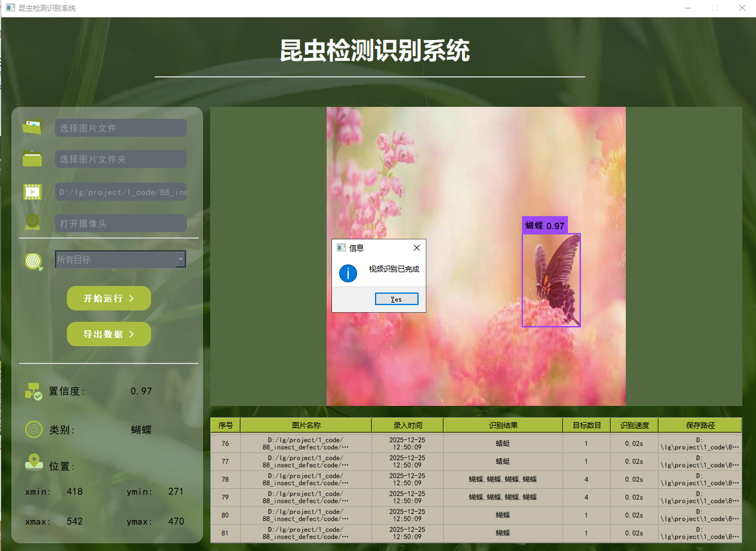Screen dimensions: 756x551
Task: Select row number 80 in the table
Action: coord(225,515)
